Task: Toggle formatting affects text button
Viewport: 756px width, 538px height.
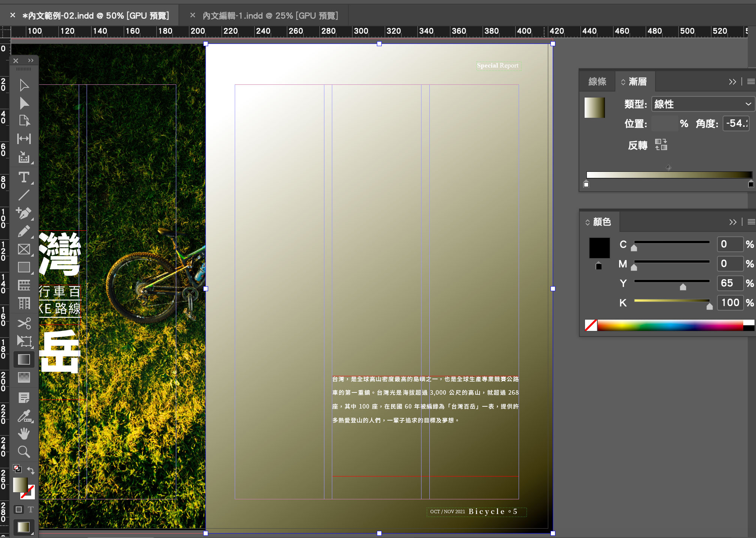Action: [x=31, y=509]
